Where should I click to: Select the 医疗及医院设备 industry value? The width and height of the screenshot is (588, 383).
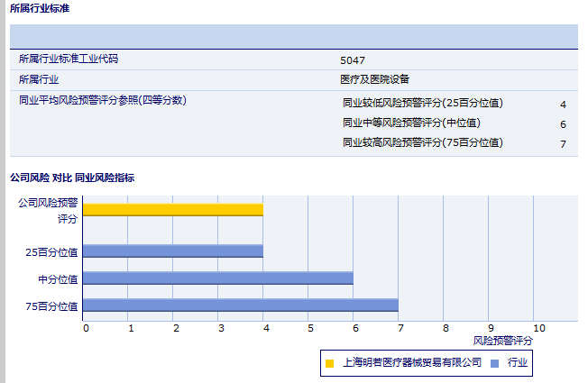(374, 79)
